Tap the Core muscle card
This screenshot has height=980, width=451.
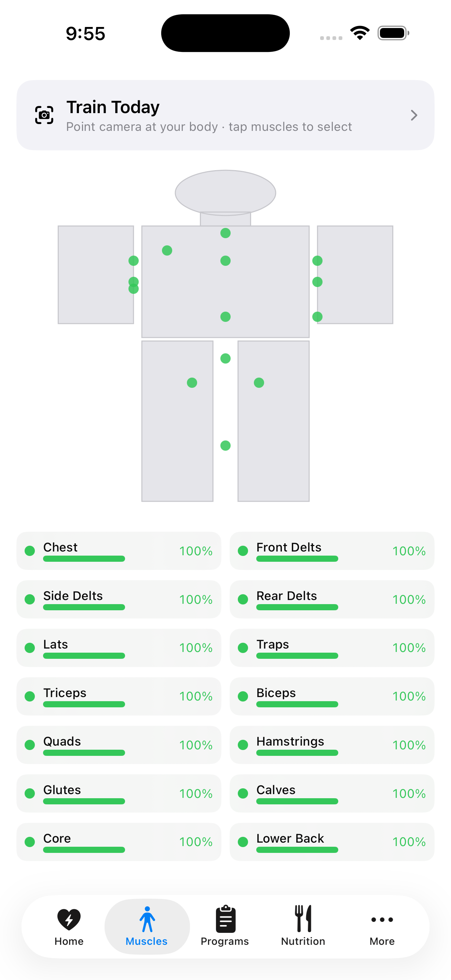119,842
